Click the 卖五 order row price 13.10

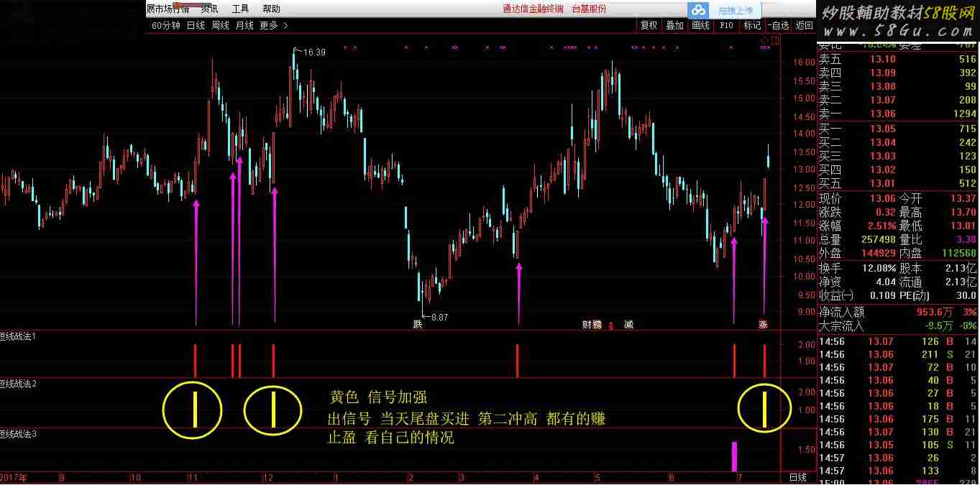(883, 60)
